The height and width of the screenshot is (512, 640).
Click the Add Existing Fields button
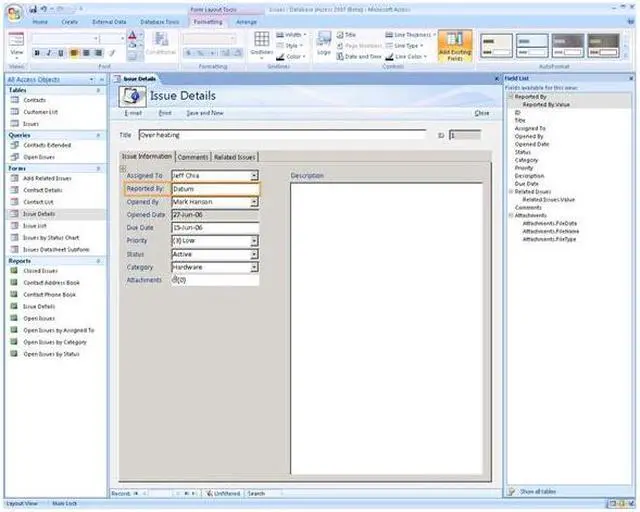[x=455, y=47]
